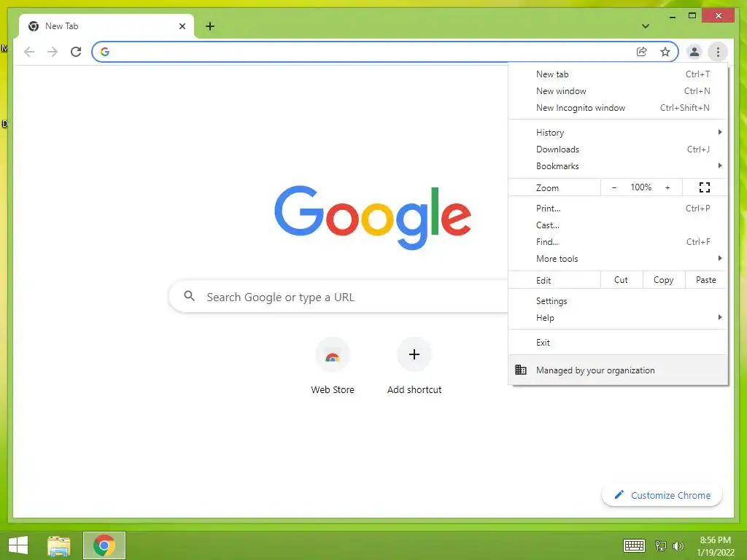This screenshot has width=747, height=560.
Task: Expand the More tools submenu
Action: 617,259
